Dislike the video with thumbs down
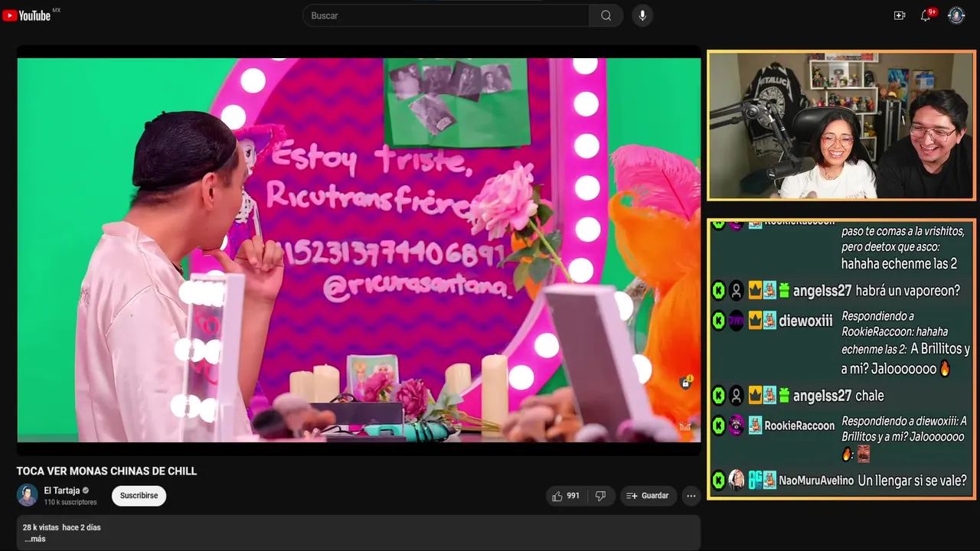980x551 pixels. click(x=600, y=496)
